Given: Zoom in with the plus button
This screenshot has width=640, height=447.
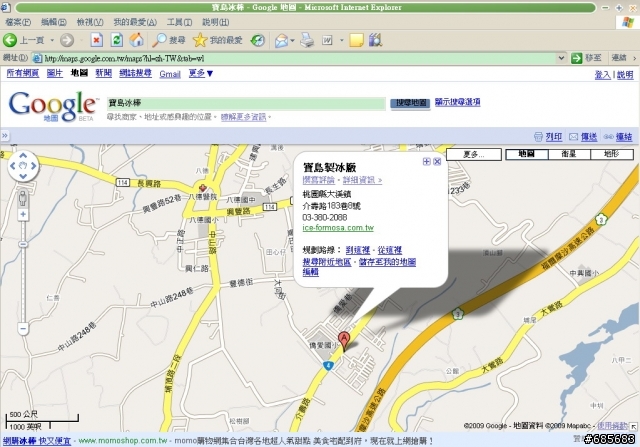Looking at the screenshot, I should (x=23, y=214).
